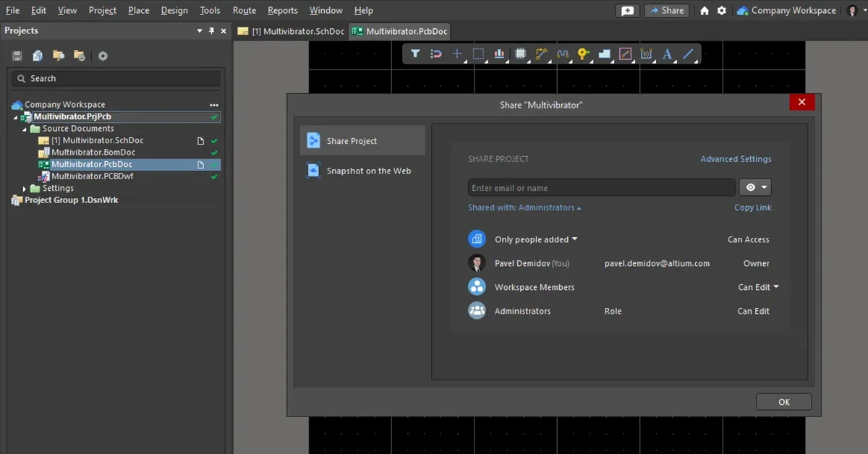Toggle the Projects panel pin

(212, 31)
